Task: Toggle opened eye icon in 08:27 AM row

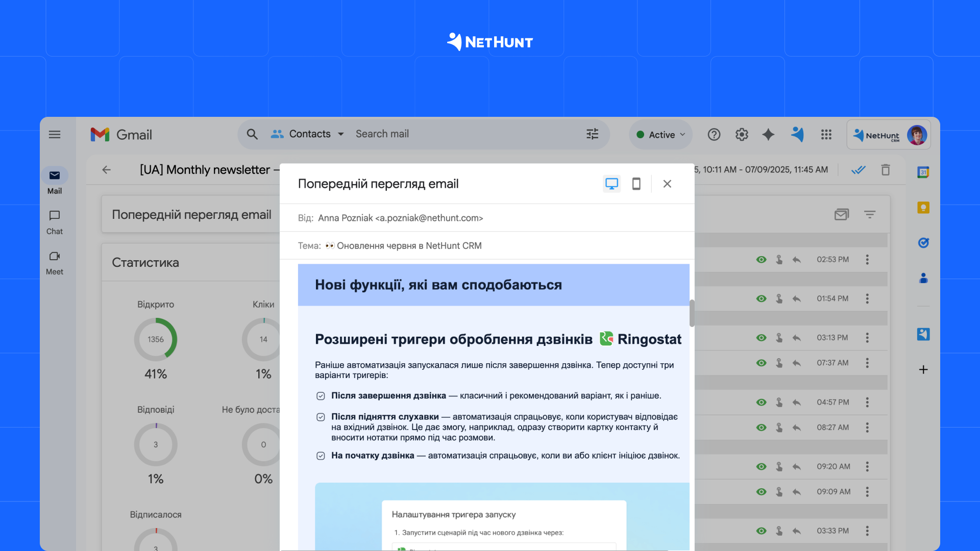Action: [x=761, y=428]
